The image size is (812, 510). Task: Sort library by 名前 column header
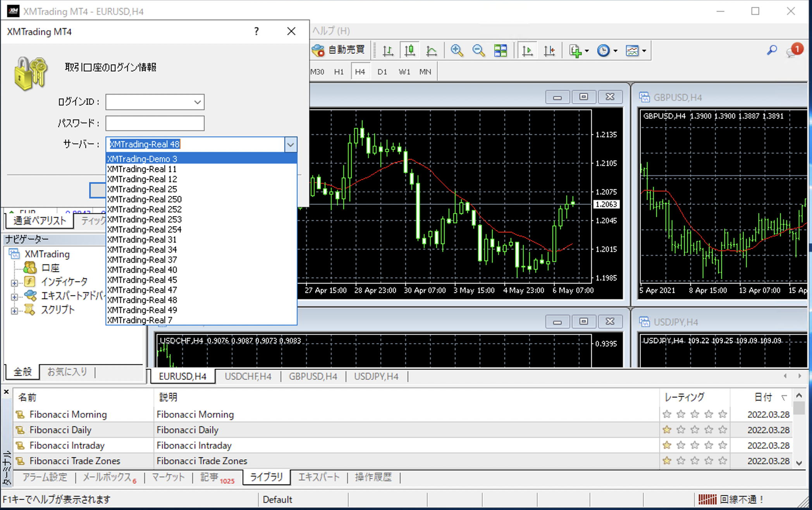click(x=83, y=397)
